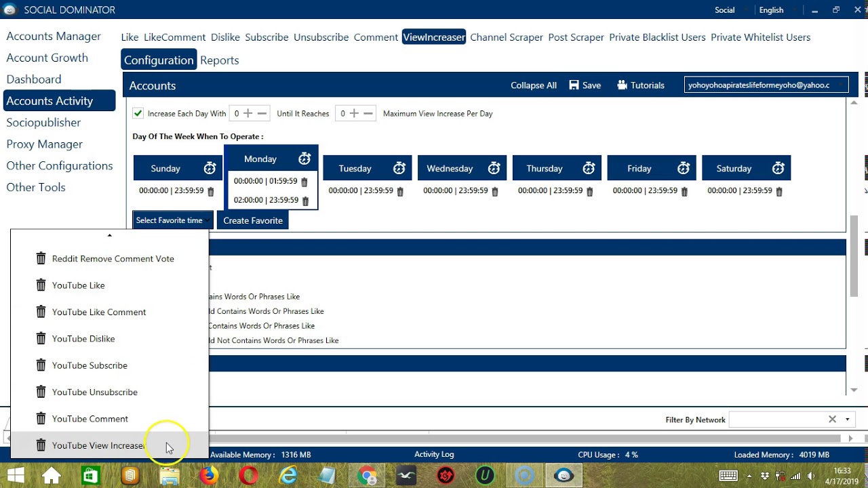Launch Opera from the taskbar

(248, 476)
